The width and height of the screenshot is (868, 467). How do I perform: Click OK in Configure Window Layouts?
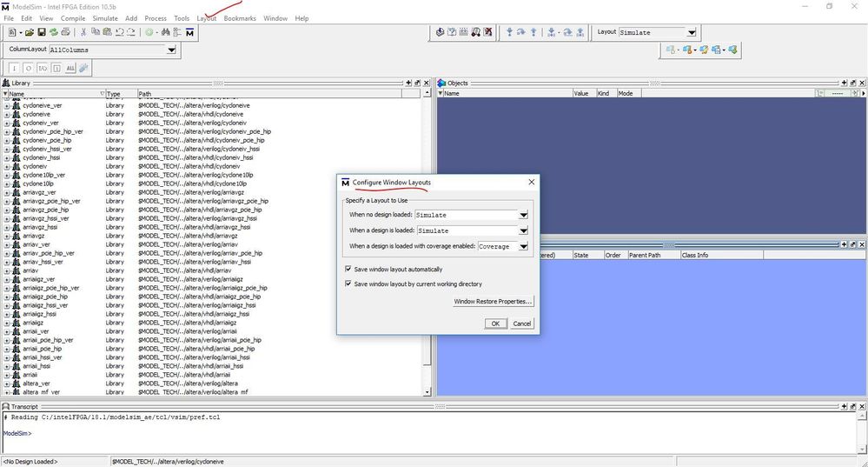pos(495,324)
